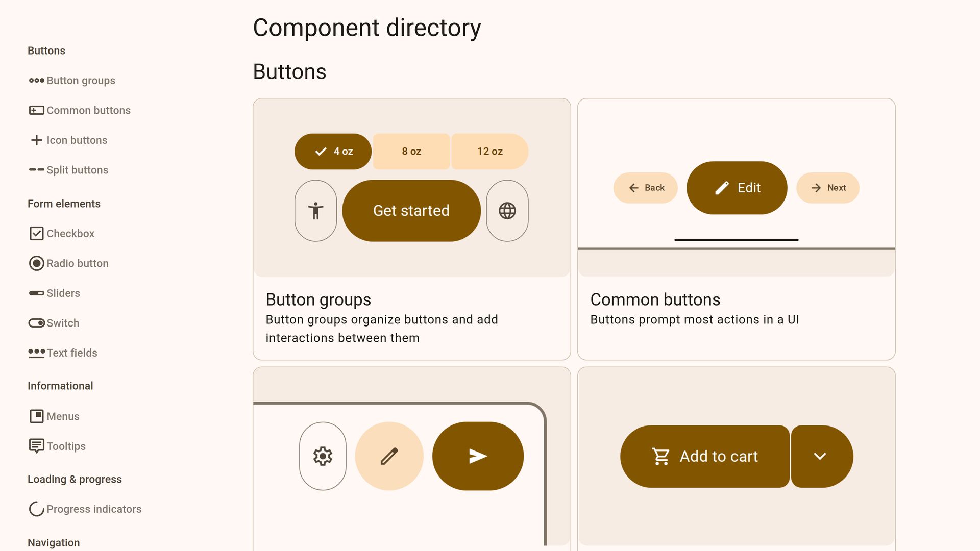Select the 8 oz option
The width and height of the screenshot is (980, 551).
click(411, 152)
